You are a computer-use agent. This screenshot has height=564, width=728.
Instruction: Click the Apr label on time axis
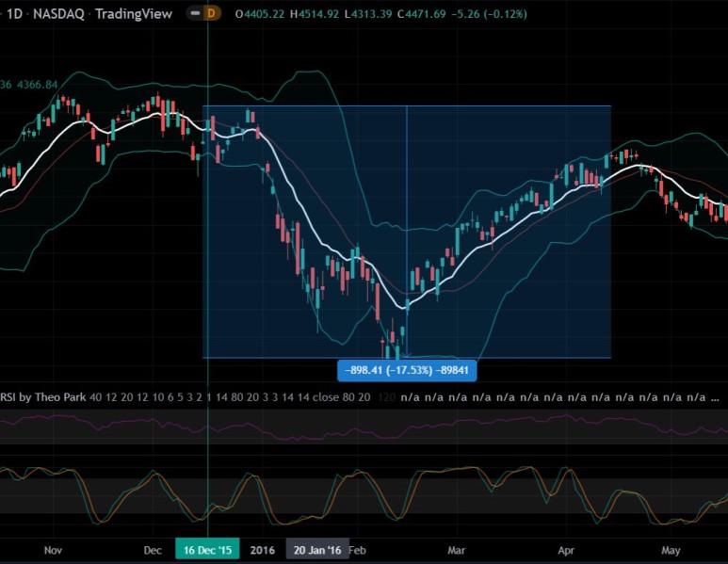tap(566, 550)
